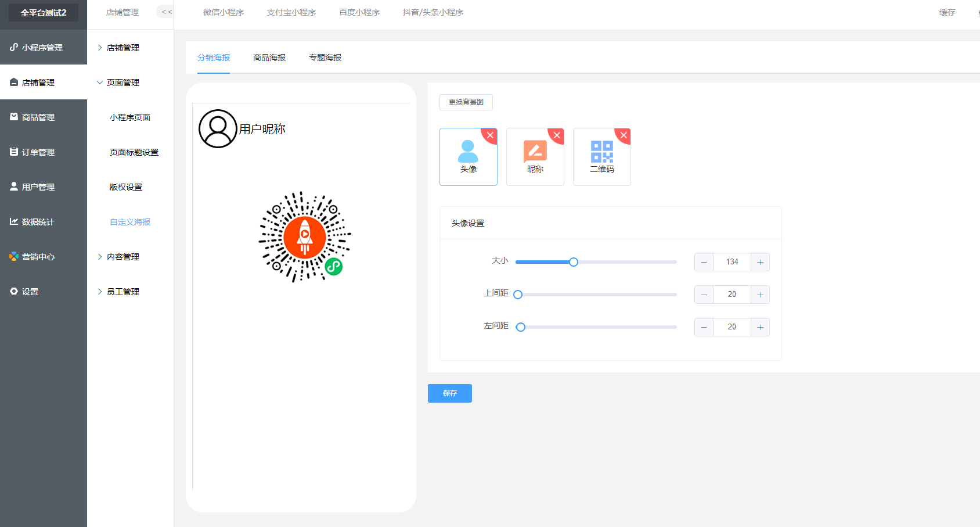Select the 二维码 QR code component card
Viewport: 980px width, 527px height.
[x=602, y=157]
